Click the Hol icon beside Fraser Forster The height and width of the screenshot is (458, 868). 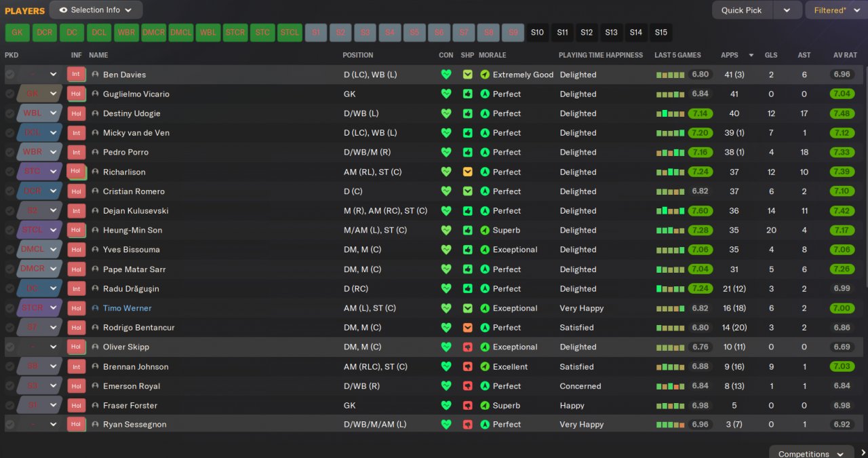(76, 406)
